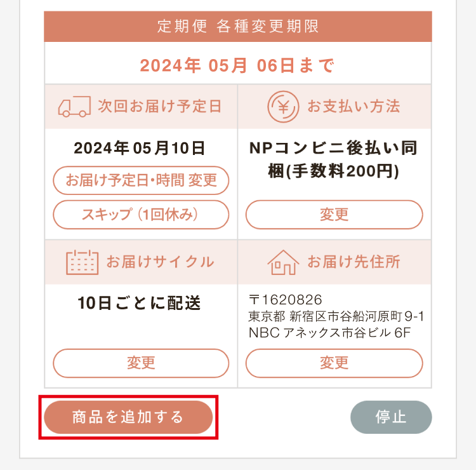Screen dimensions: 476x470
Task: Click the 定期便 各種変更期限 header banner
Action: 238,27
